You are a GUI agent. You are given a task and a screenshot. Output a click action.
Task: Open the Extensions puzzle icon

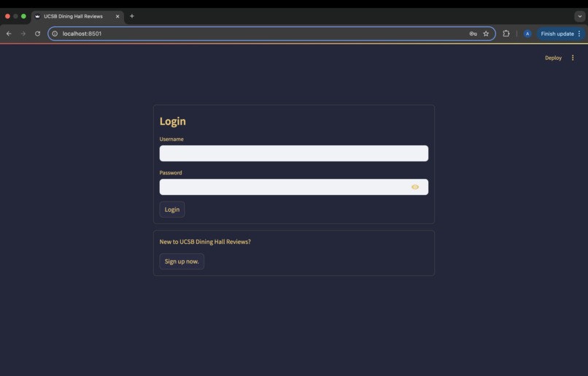[506, 34]
